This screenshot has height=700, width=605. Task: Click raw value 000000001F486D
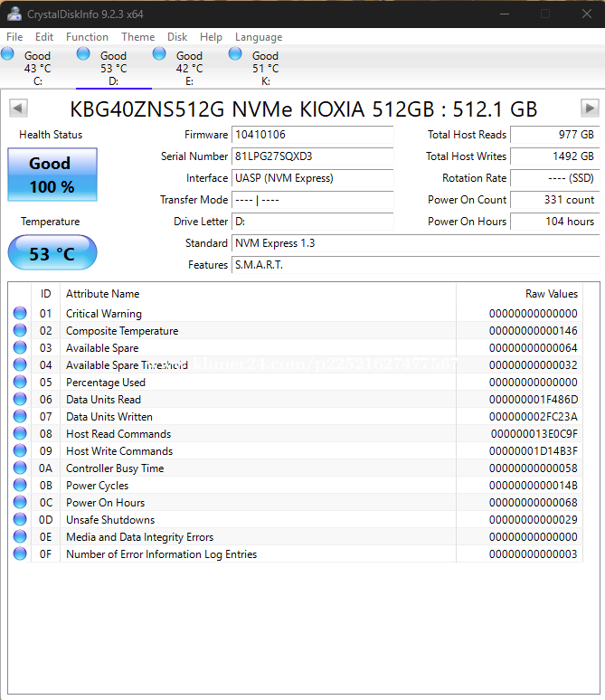pyautogui.click(x=534, y=400)
